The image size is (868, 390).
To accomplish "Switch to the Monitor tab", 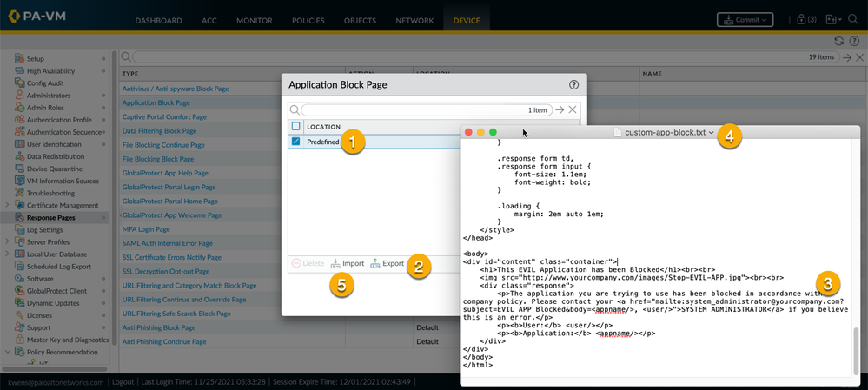I will [254, 21].
